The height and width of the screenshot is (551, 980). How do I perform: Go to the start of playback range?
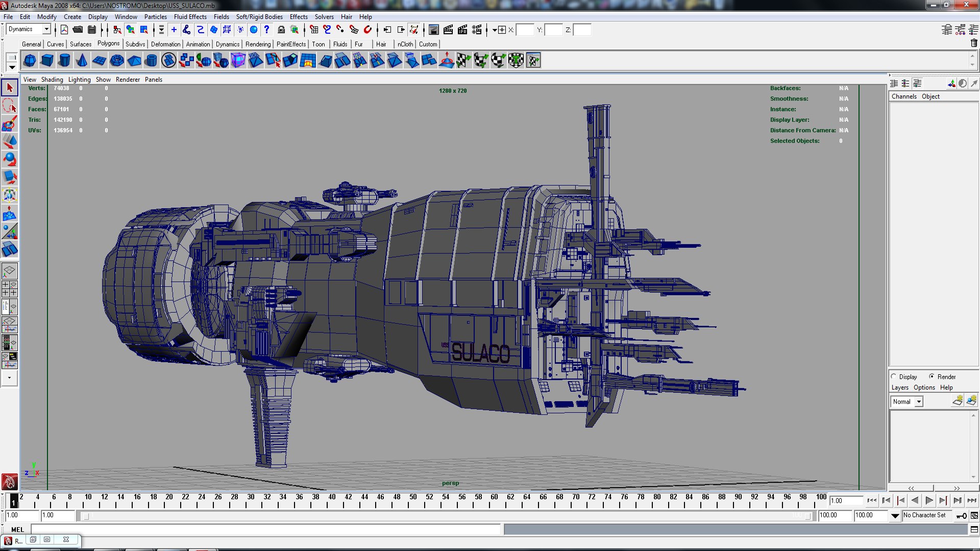872,500
